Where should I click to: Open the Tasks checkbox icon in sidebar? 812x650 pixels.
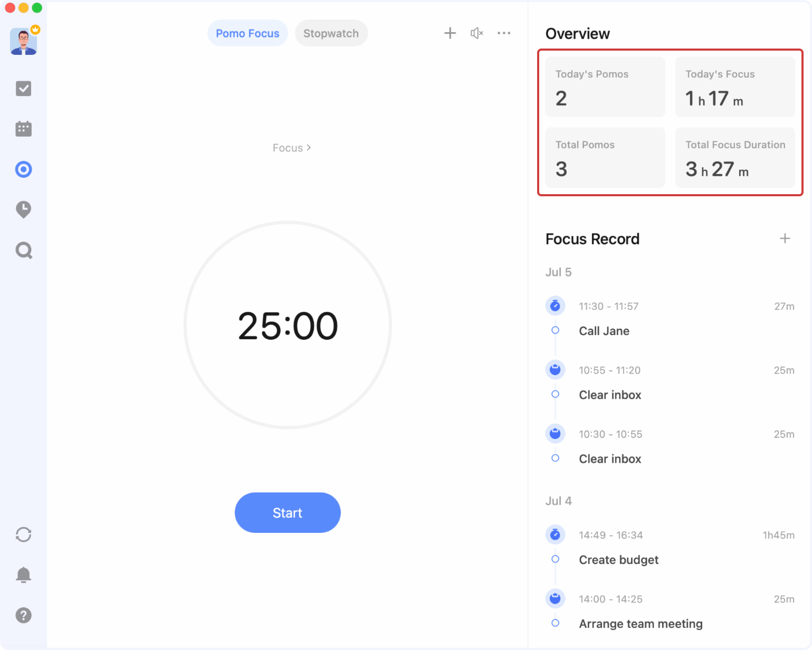[24, 89]
